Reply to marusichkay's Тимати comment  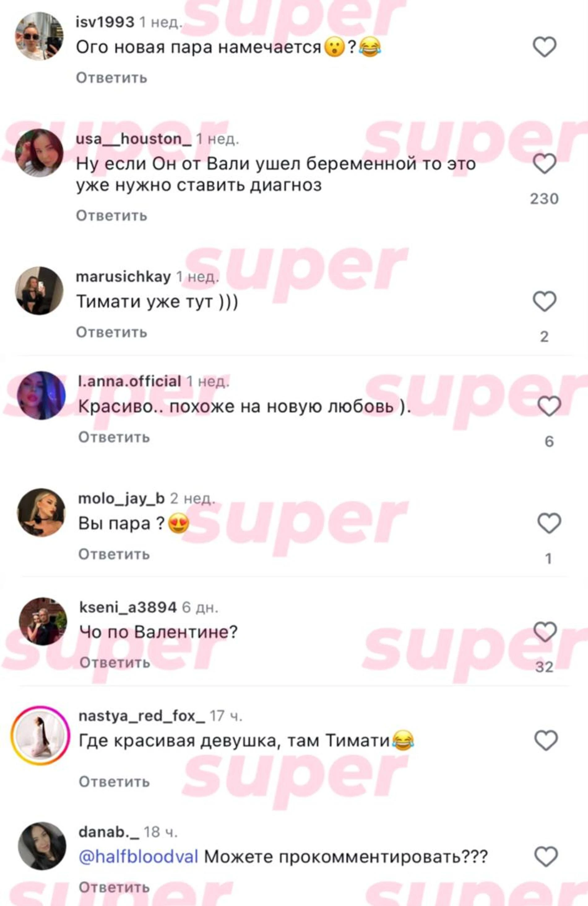(111, 332)
